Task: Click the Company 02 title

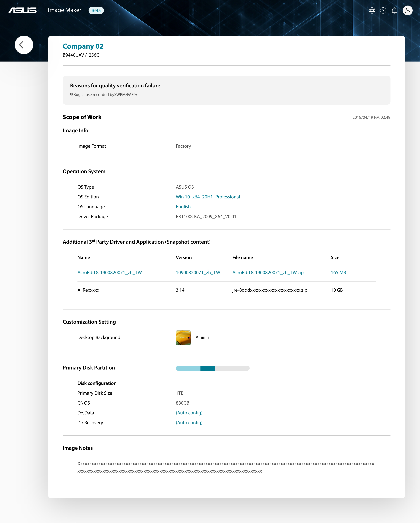Action: 83,46
